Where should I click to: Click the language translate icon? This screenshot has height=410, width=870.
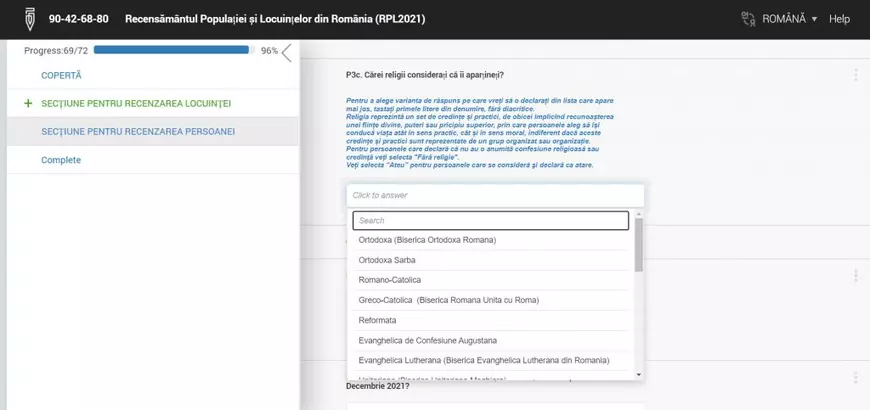click(x=747, y=19)
